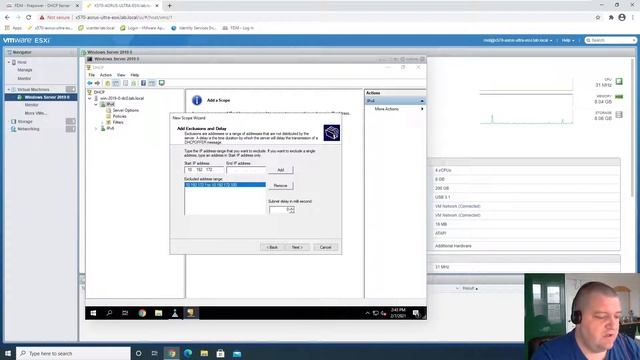
Task: Select the highlighted excluded address range entry
Action: pos(225,185)
